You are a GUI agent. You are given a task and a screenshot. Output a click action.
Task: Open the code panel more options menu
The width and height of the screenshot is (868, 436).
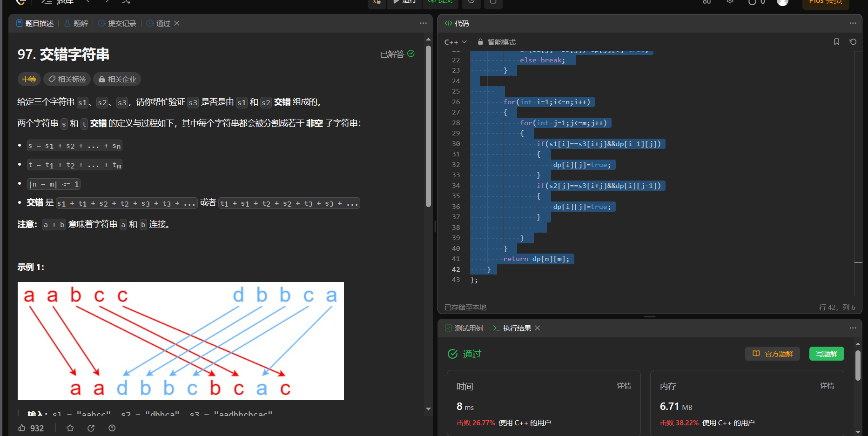pyautogui.click(x=853, y=23)
